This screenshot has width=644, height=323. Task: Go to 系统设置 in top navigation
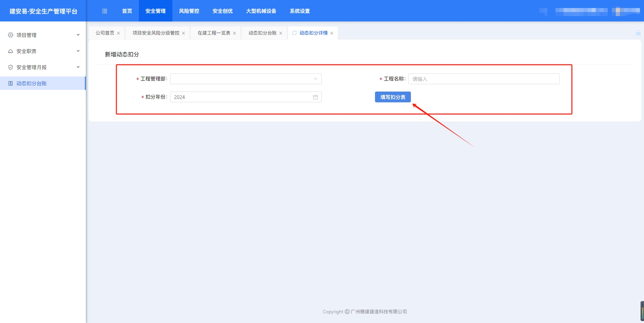300,11
